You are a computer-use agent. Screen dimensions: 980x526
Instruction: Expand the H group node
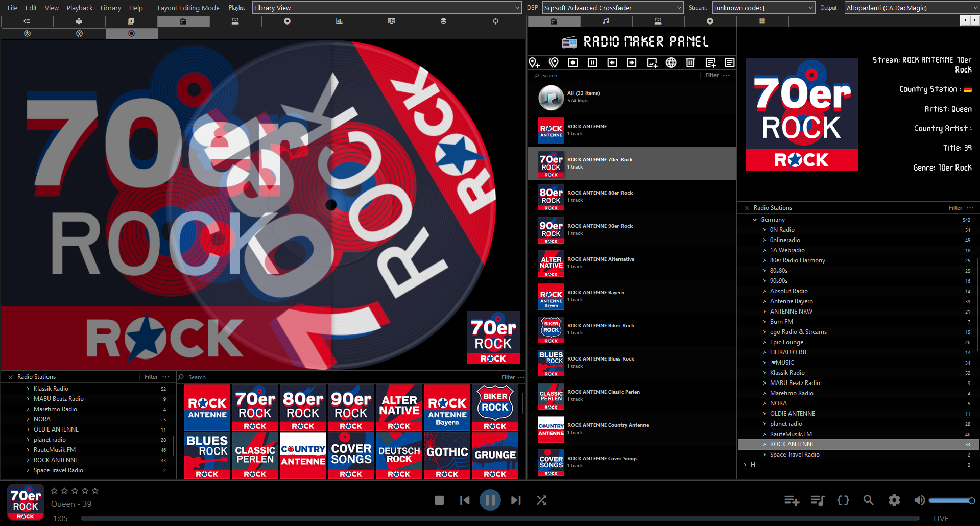coord(745,465)
